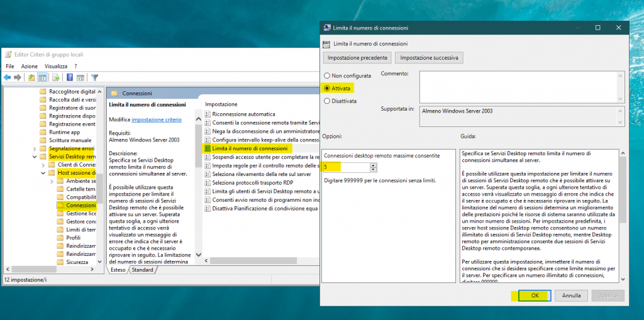Viewport: 644px width, 320px height.
Task: Select the 'Non configurata' radio button
Action: point(326,75)
